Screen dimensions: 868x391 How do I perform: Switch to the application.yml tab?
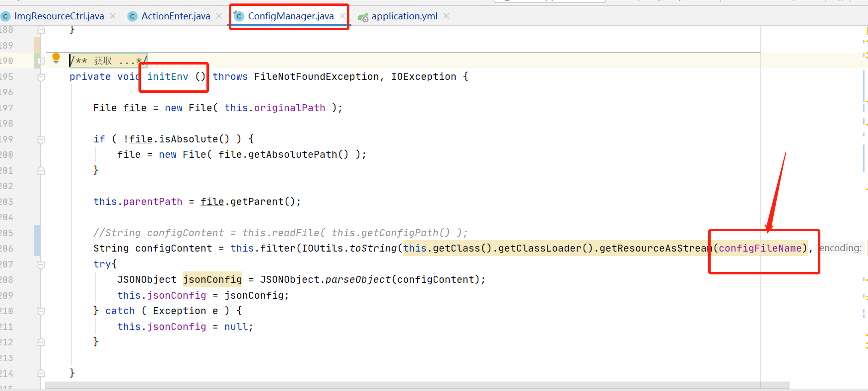click(404, 16)
